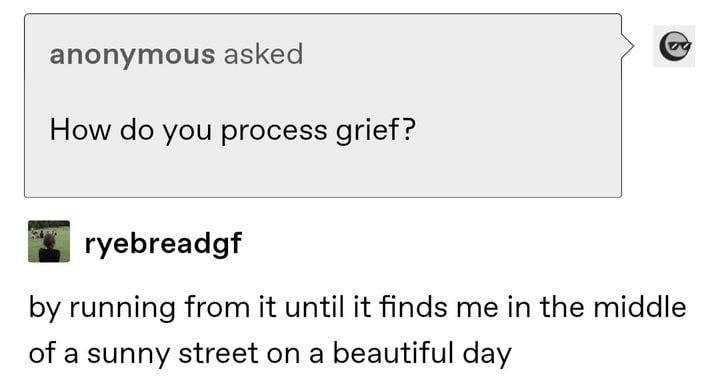Click the word "process" in the question
The image size is (720, 389).
click(274, 132)
